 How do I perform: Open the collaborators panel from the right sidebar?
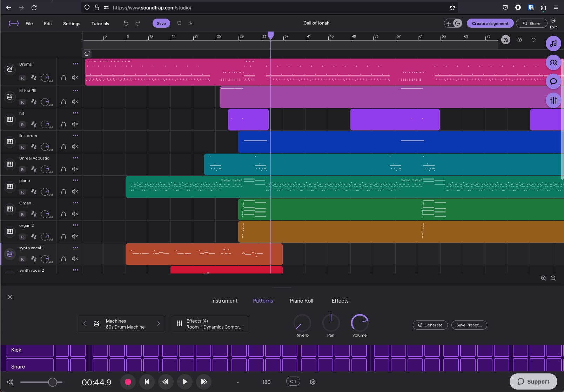point(553,63)
